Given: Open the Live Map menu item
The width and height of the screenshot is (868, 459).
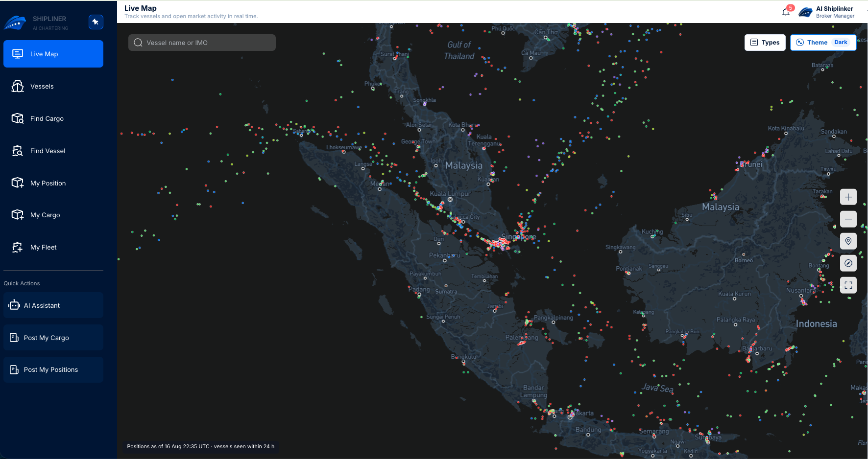Looking at the screenshot, I should coord(53,54).
